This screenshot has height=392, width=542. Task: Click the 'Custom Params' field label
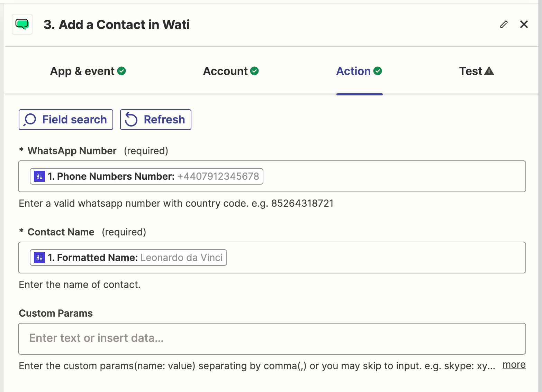56,313
